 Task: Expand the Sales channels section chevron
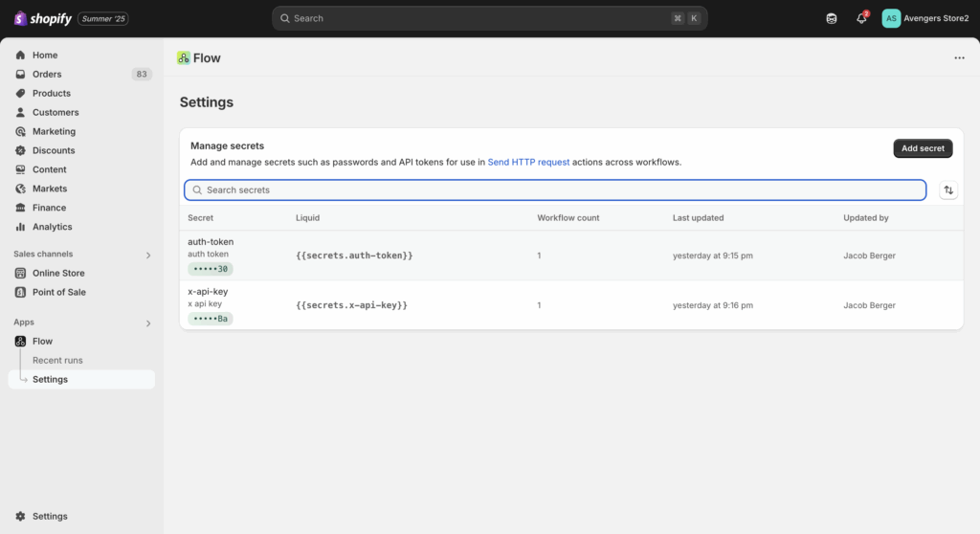tap(148, 256)
